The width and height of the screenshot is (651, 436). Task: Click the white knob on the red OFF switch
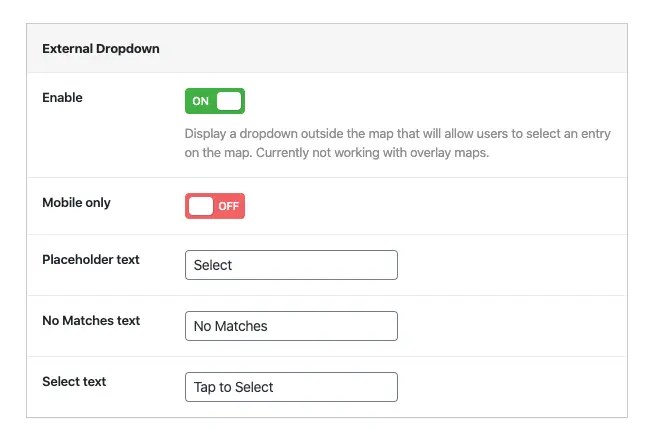[201, 206]
